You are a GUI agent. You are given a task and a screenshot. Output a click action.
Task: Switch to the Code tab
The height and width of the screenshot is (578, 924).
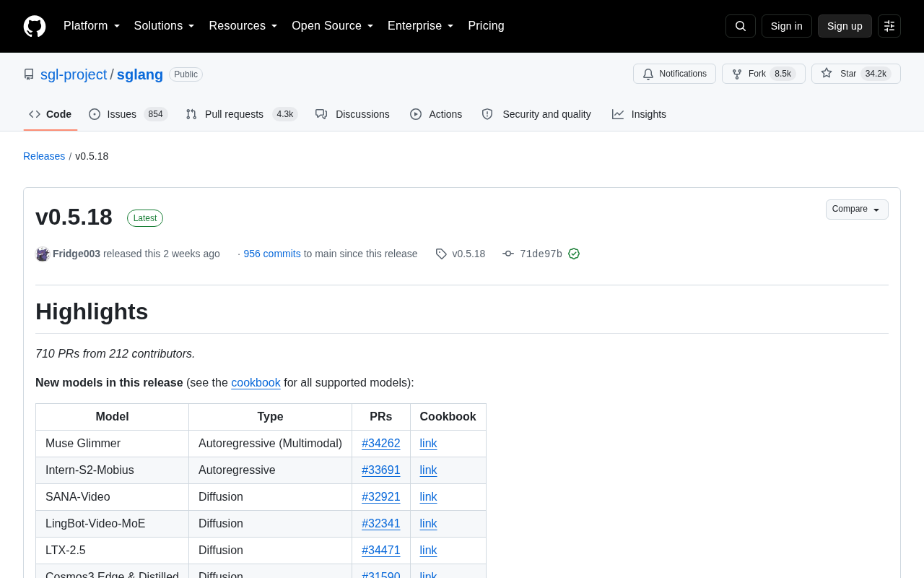(51, 114)
